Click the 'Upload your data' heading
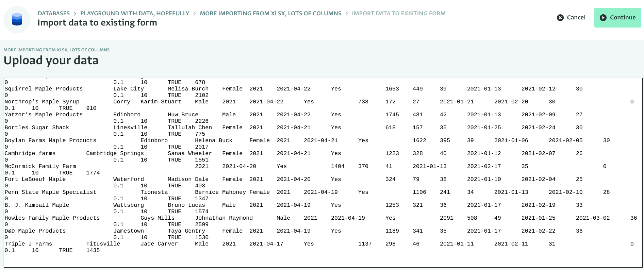The height and width of the screenshot is (270, 644). point(51,61)
